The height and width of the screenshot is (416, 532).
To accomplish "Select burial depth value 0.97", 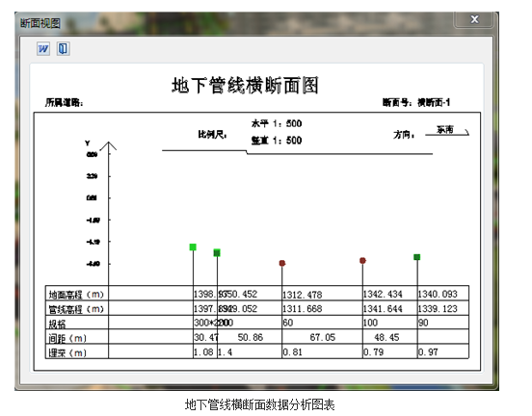I will [x=428, y=352].
